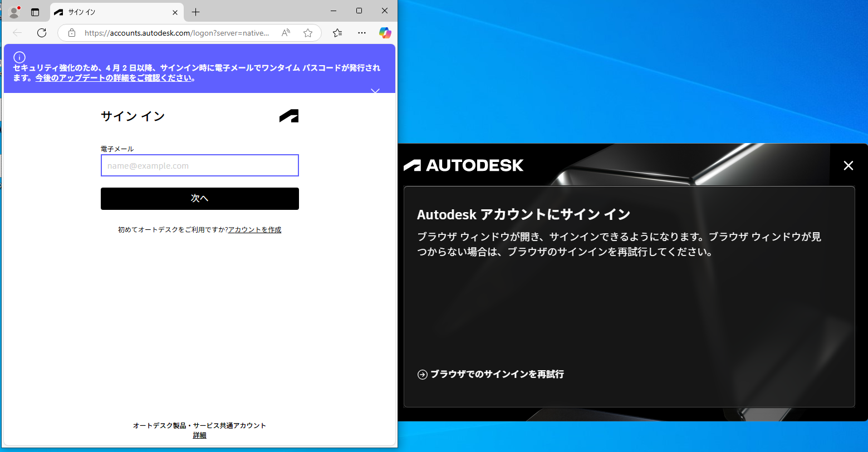Open the 詳細 link at page bottom
Image resolution: width=868 pixels, height=452 pixels.
click(x=199, y=435)
